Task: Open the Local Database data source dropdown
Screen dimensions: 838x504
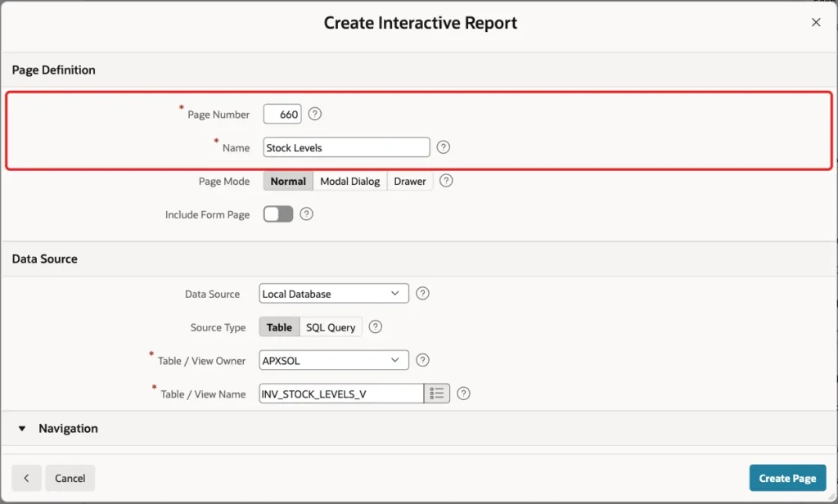Action: (x=334, y=294)
